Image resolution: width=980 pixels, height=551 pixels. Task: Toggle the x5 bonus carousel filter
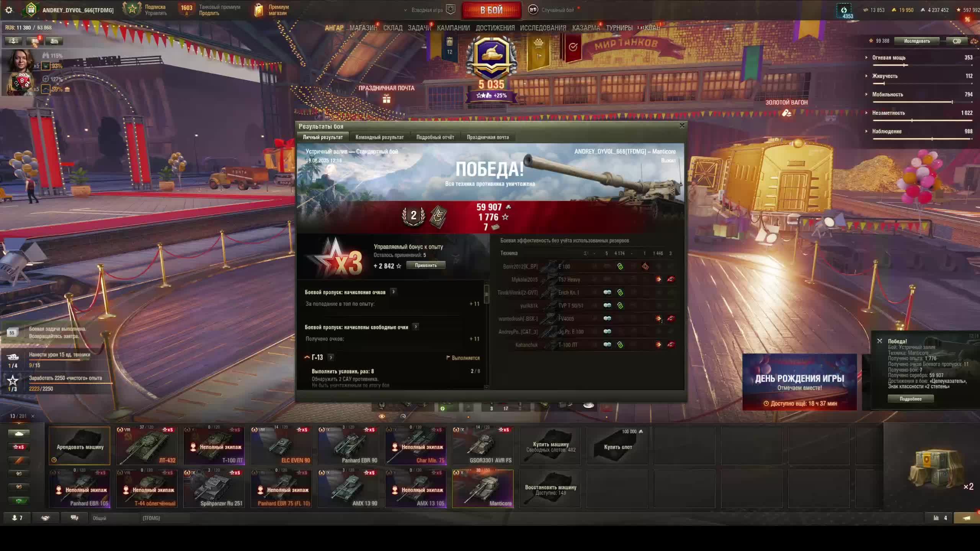18,447
